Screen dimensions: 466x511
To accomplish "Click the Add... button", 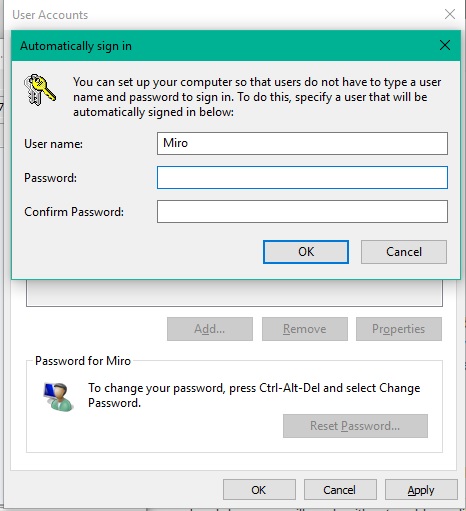I will pos(210,329).
